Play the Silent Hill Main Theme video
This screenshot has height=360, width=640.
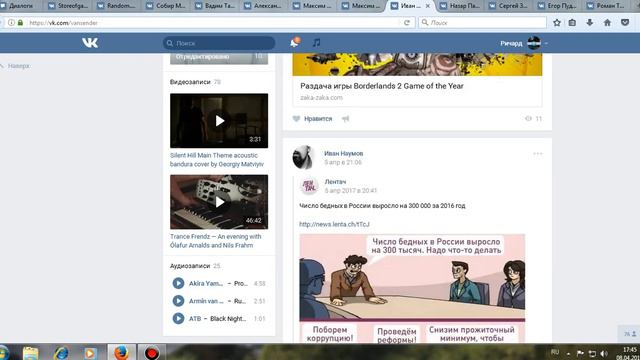pyautogui.click(x=219, y=121)
